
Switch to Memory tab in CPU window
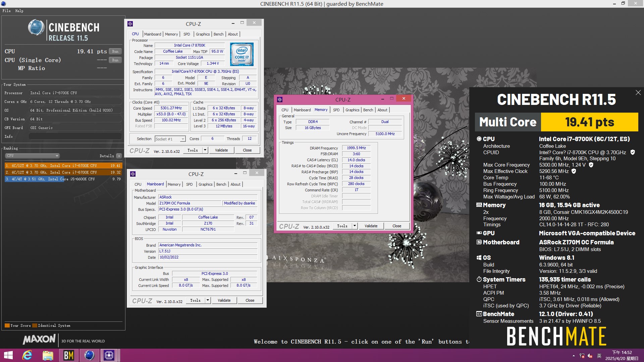point(171,34)
